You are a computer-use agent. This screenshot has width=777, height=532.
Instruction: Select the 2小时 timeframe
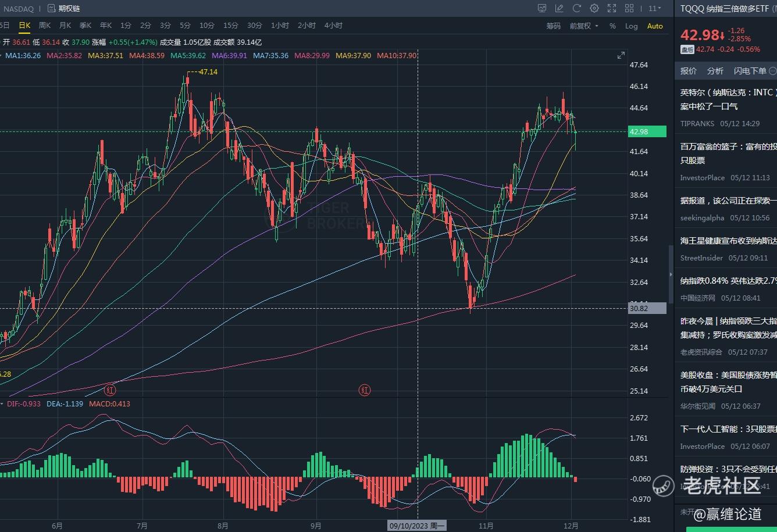coord(306,25)
